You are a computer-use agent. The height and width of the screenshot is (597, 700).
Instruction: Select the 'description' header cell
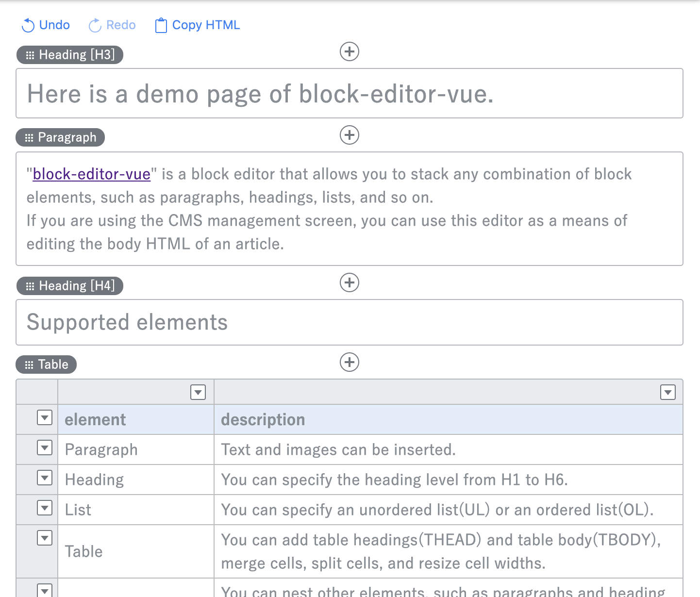[x=449, y=420]
